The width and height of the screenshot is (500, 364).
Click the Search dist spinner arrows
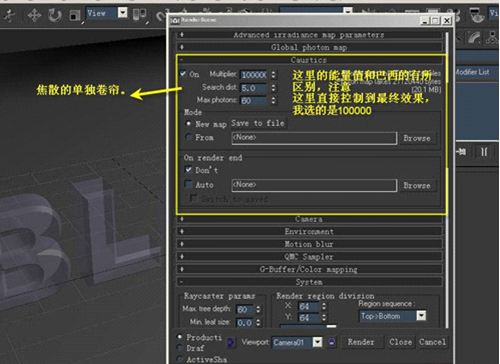273,88
